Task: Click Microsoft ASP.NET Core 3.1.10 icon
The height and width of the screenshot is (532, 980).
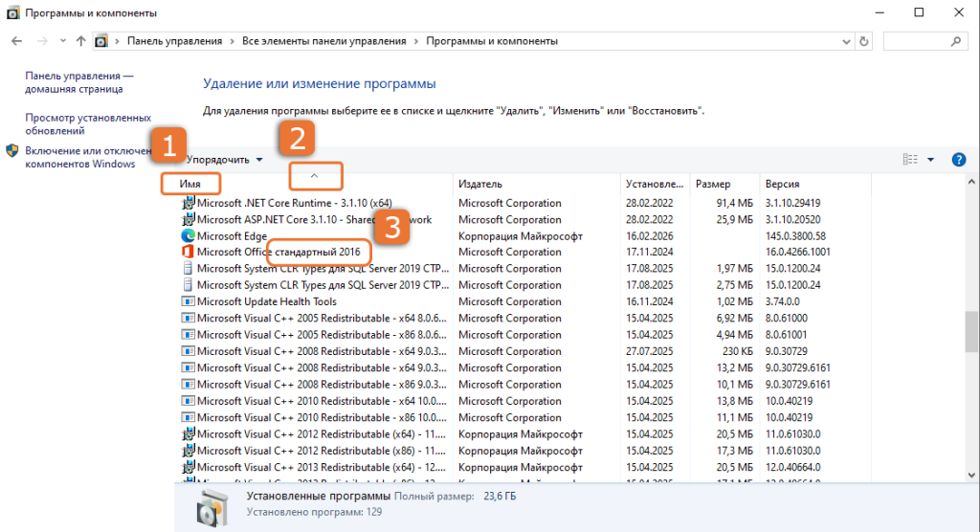Action: (x=188, y=219)
